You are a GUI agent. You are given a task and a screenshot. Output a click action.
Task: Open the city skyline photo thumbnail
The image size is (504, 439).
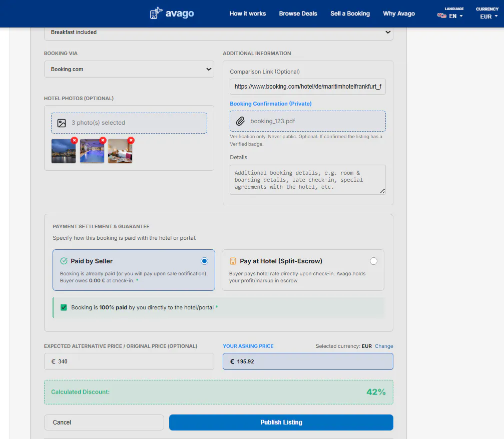[x=64, y=151]
